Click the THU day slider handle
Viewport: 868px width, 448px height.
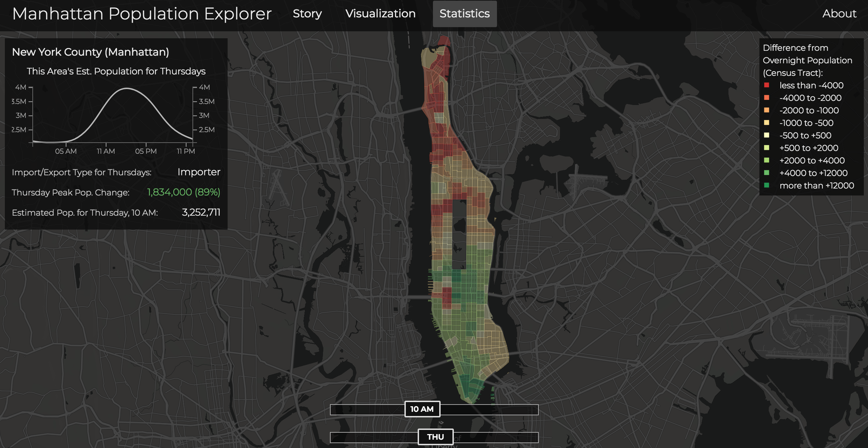click(x=435, y=437)
